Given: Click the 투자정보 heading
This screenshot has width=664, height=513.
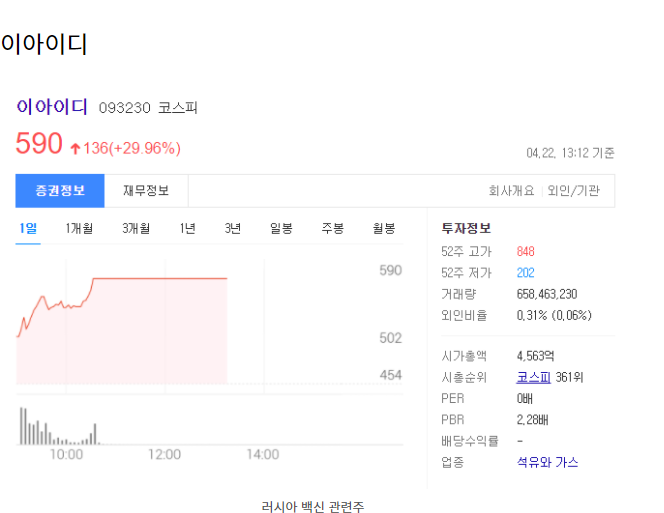Looking at the screenshot, I should tap(466, 228).
